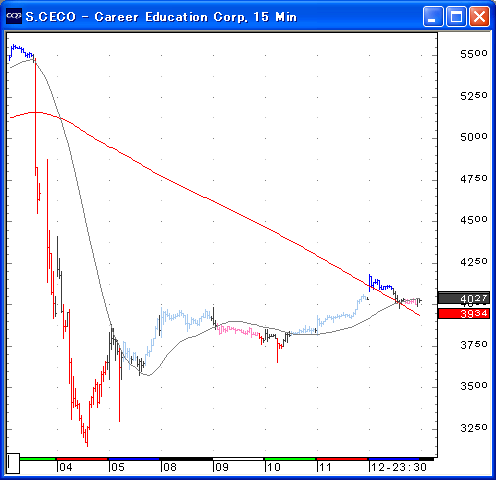Click the 08 date marker on time axis

[x=170, y=467]
